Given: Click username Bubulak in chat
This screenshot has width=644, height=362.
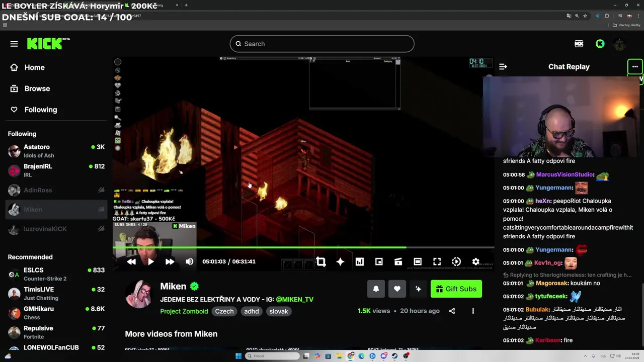Looking at the screenshot, I should (x=537, y=309).
